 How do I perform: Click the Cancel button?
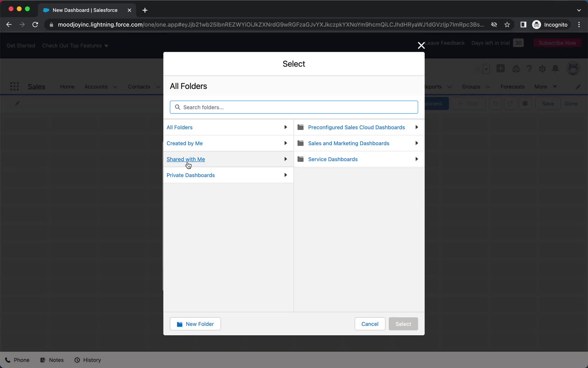[370, 324]
